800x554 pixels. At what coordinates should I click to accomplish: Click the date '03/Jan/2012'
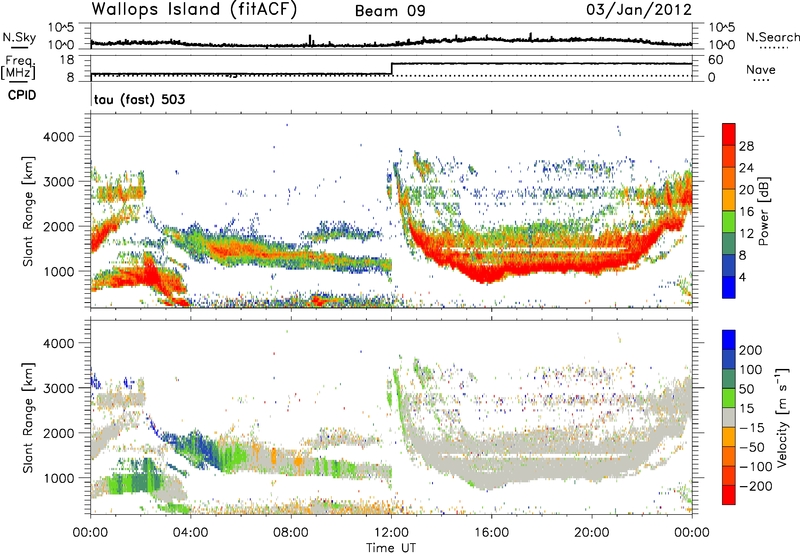tap(639, 10)
